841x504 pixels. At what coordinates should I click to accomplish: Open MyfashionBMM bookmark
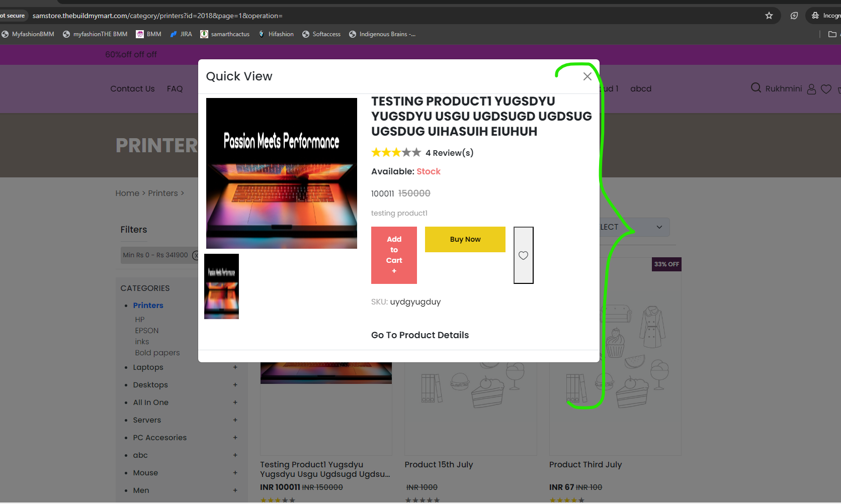(28, 34)
